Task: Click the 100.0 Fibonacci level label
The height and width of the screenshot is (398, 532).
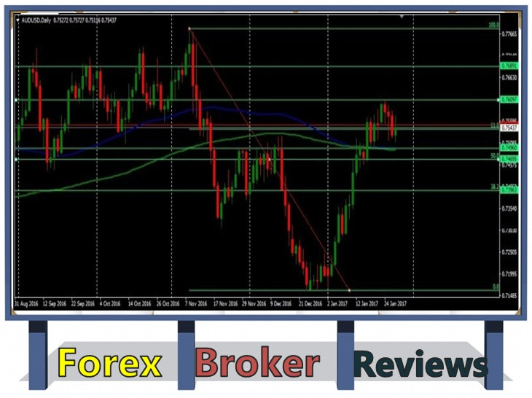Action: point(493,26)
